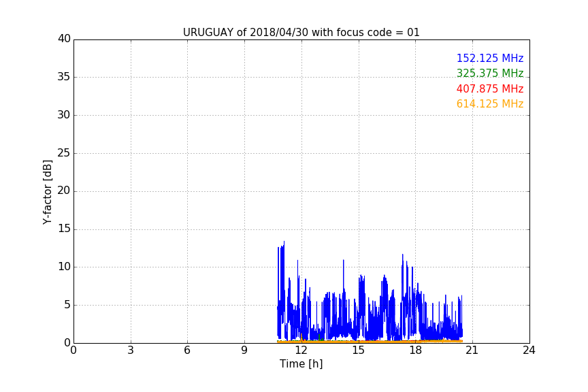Click the y-axis tick label 40
The image size is (588, 392).
click(x=64, y=39)
